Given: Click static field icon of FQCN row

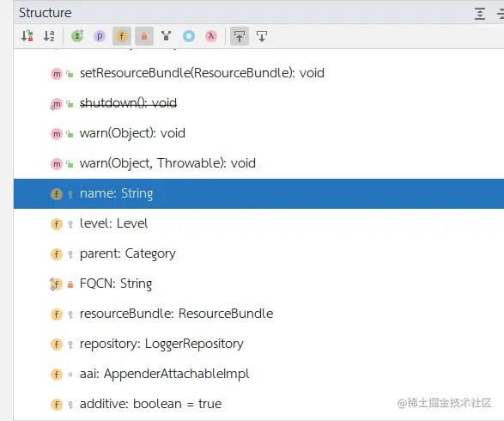Looking at the screenshot, I should coord(57,284).
